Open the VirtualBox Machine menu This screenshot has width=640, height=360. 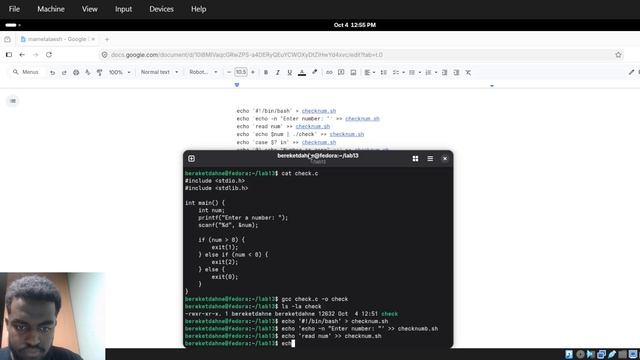[51, 9]
